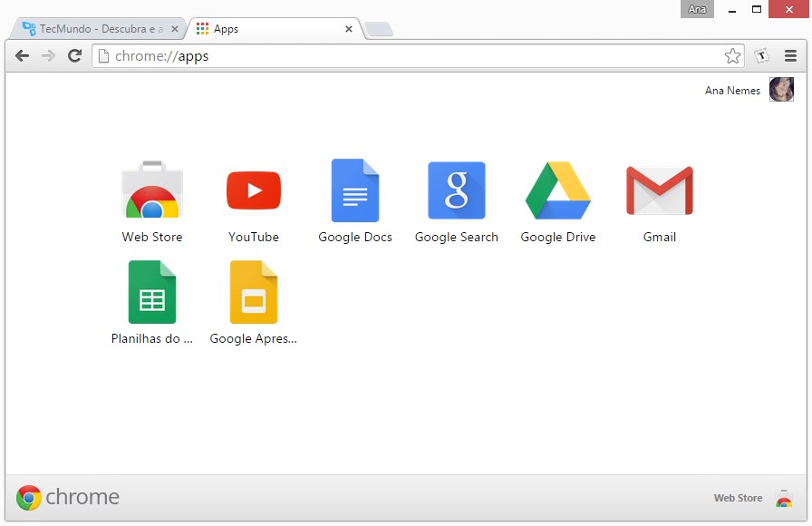Screen dimensions: 812x526
Task: Launch the Gmail app
Action: point(659,190)
